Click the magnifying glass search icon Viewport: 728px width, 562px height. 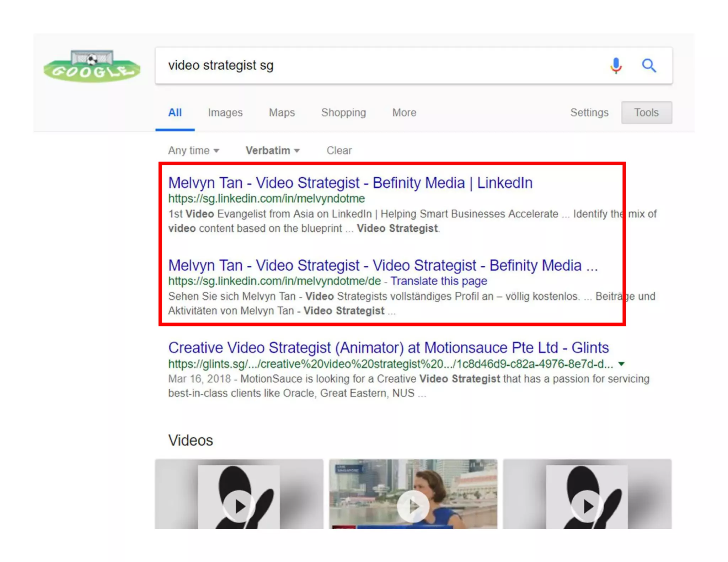(649, 65)
